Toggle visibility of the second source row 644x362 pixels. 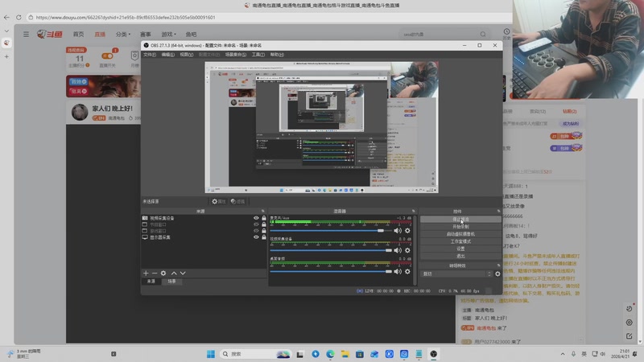click(x=256, y=224)
